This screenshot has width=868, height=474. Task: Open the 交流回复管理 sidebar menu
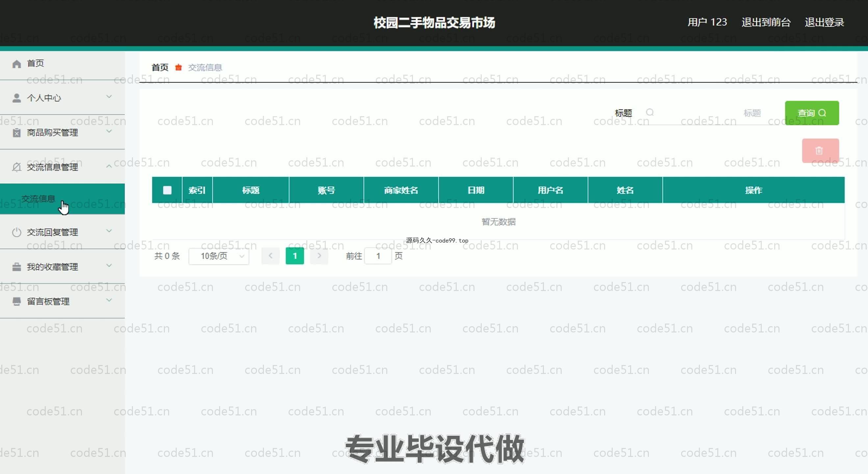click(x=62, y=232)
